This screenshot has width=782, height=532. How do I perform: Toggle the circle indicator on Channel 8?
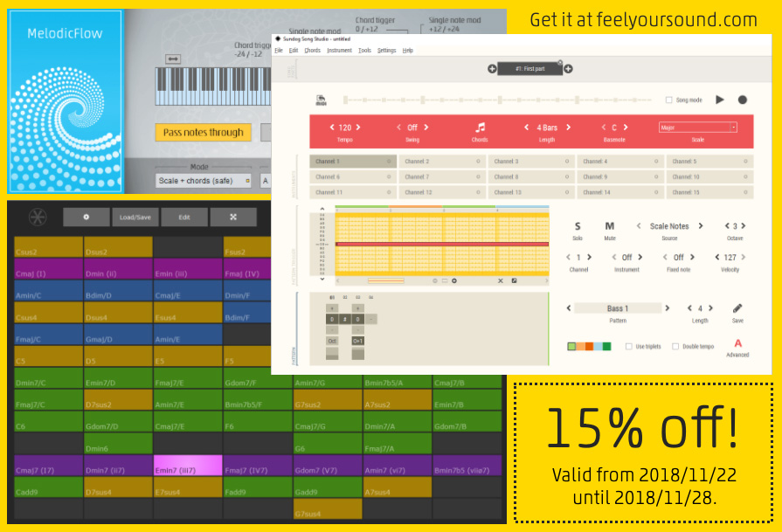point(567,177)
